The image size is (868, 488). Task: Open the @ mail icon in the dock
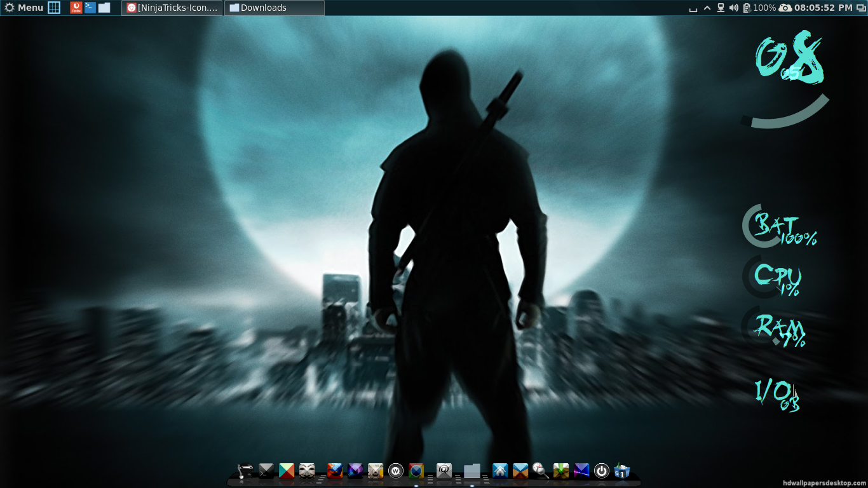tap(444, 471)
